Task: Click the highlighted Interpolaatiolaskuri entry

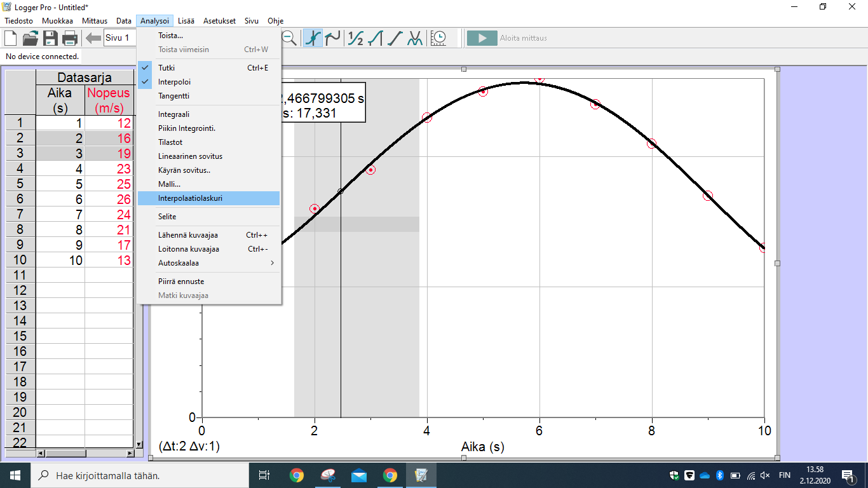Action: (x=208, y=198)
